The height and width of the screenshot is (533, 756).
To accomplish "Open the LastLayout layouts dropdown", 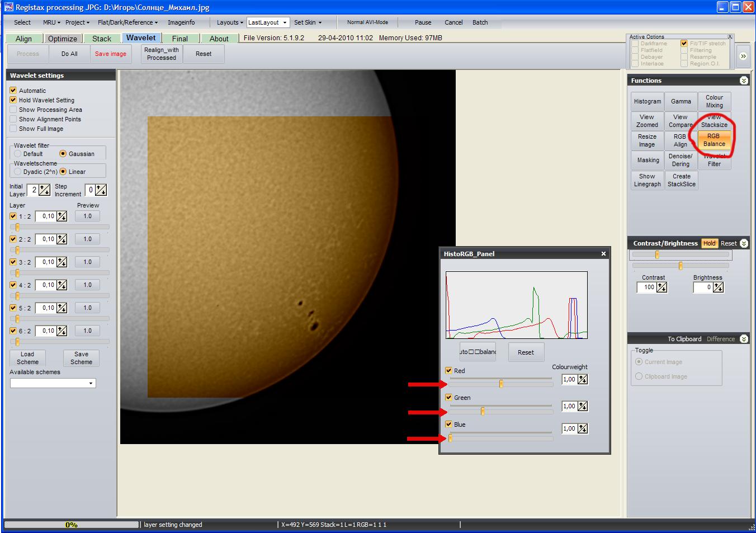I will click(284, 22).
